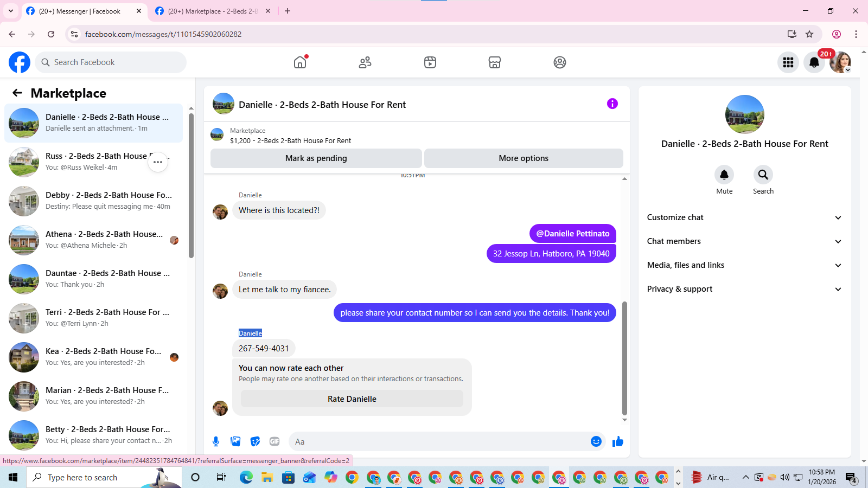Screen dimensions: 868x488
Task: Open Facebook home feed icon
Action: point(300,62)
